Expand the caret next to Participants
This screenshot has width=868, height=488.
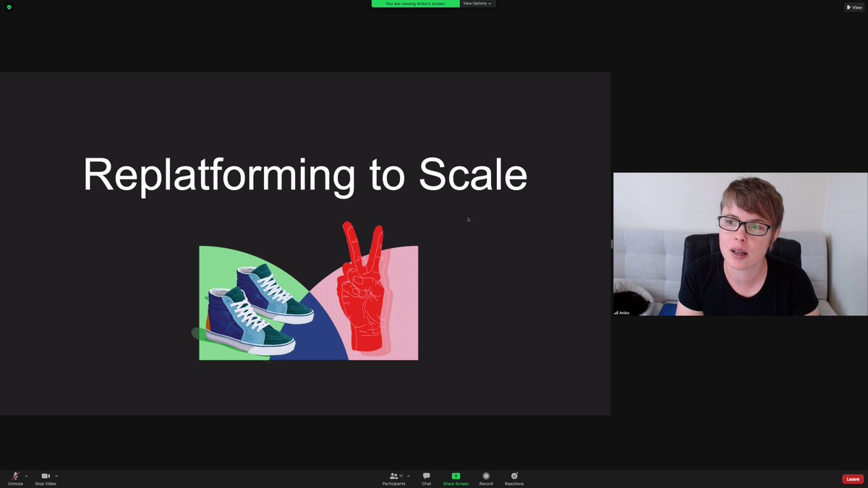[x=409, y=476]
